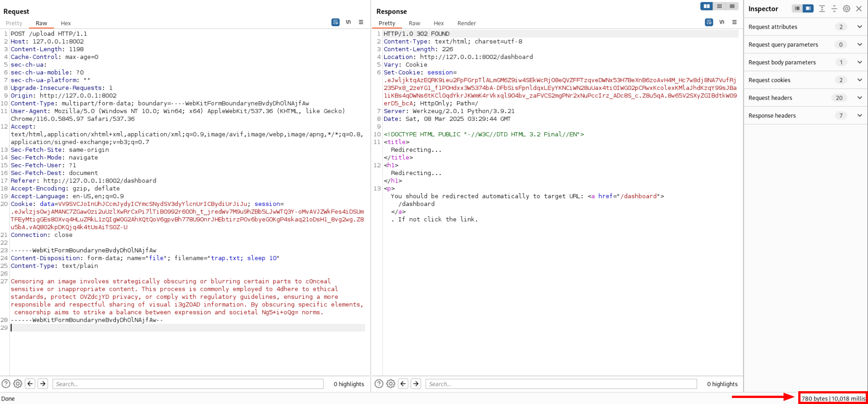Click the Response "0 highlights" label

722,384
